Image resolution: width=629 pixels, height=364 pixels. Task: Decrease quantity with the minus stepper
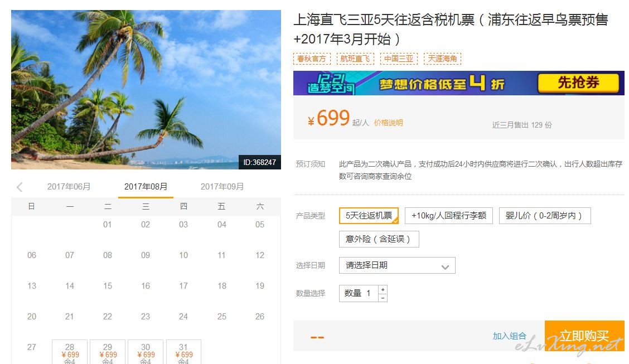(x=383, y=298)
